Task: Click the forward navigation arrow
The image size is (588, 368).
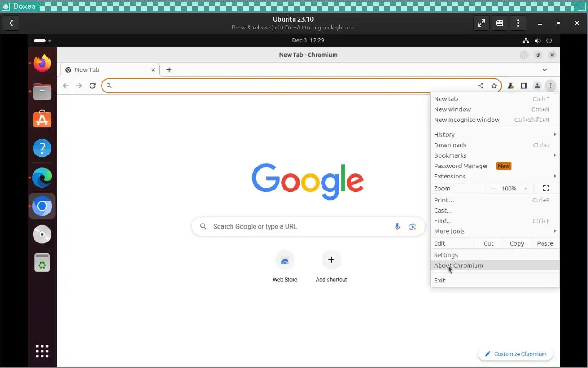Action: pyautogui.click(x=79, y=86)
